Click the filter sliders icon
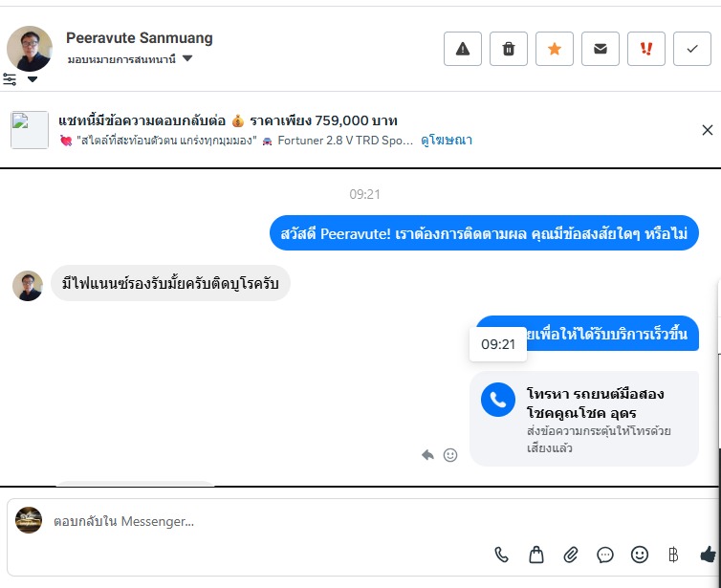 (10, 79)
